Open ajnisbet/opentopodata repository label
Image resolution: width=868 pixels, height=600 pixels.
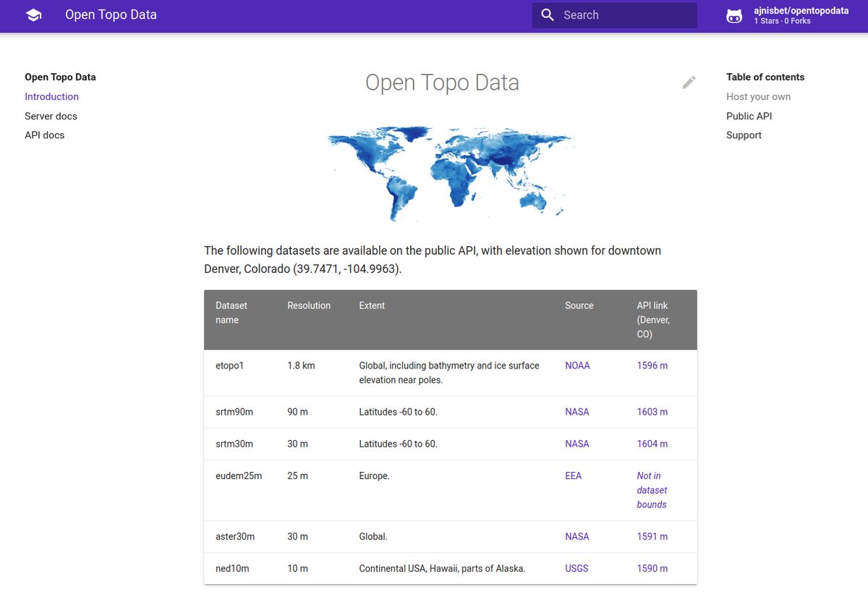click(801, 10)
